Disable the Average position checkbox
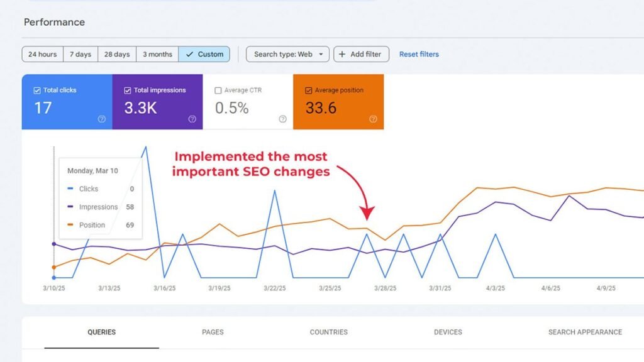This screenshot has height=362, width=644. (309, 90)
